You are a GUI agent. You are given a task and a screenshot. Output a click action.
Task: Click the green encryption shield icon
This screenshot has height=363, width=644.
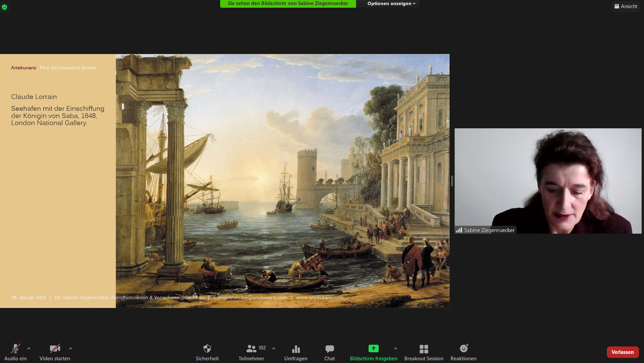[x=4, y=7]
